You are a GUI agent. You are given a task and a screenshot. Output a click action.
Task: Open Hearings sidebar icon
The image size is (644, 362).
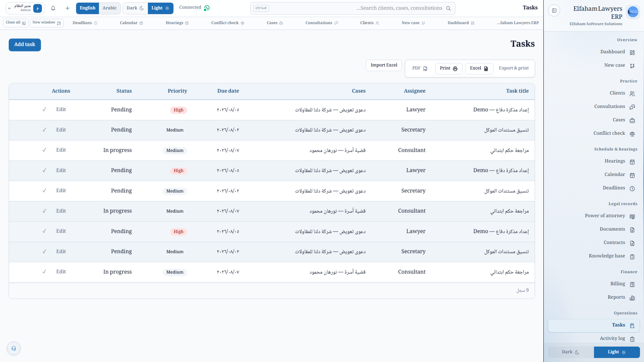pyautogui.click(x=632, y=162)
